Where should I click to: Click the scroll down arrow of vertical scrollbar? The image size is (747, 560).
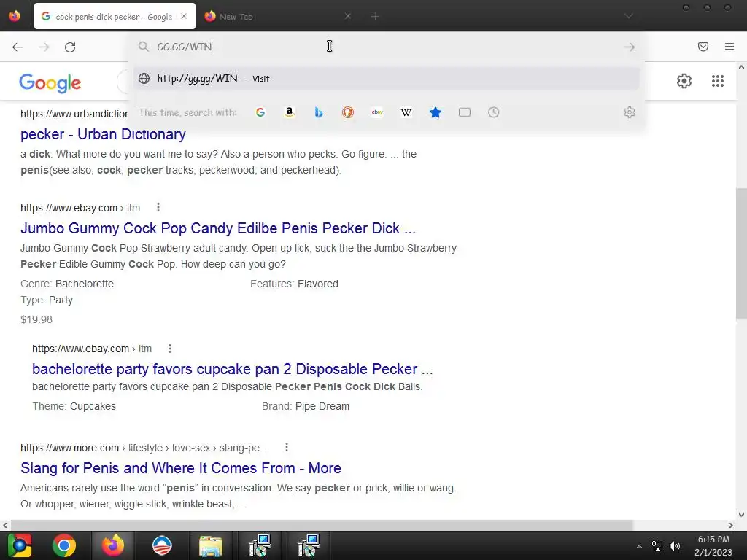(x=741, y=514)
